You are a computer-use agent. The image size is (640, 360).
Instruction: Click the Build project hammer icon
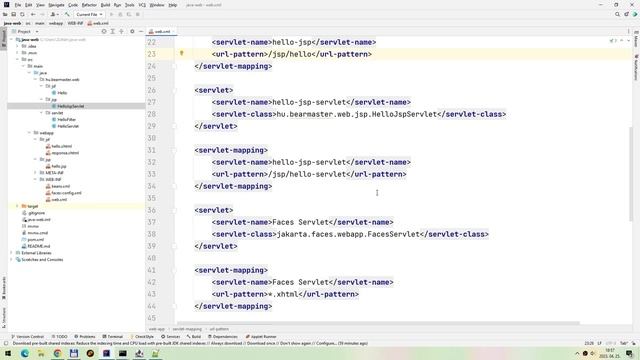pyautogui.click(x=67, y=14)
